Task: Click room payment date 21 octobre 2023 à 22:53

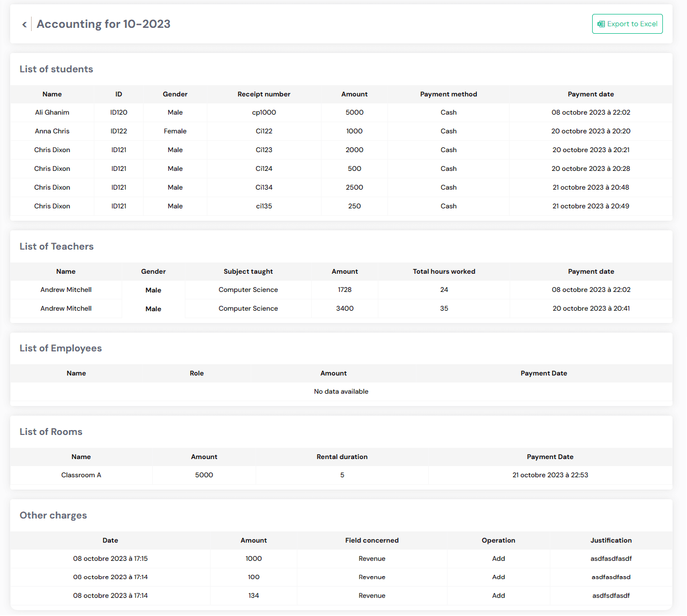Action: point(550,475)
